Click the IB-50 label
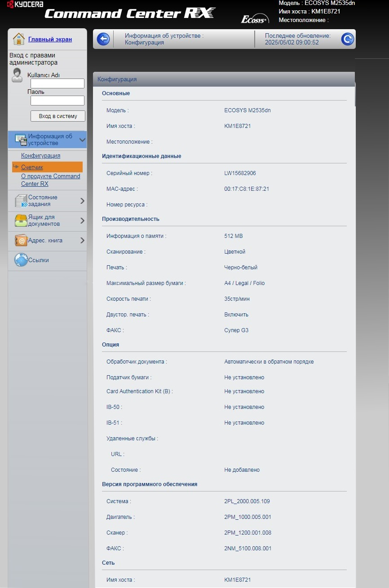This screenshot has height=588, width=389. coord(114,407)
